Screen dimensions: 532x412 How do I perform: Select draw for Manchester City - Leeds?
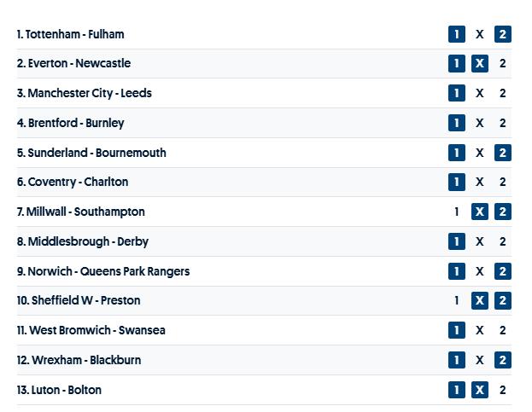pyautogui.click(x=480, y=93)
